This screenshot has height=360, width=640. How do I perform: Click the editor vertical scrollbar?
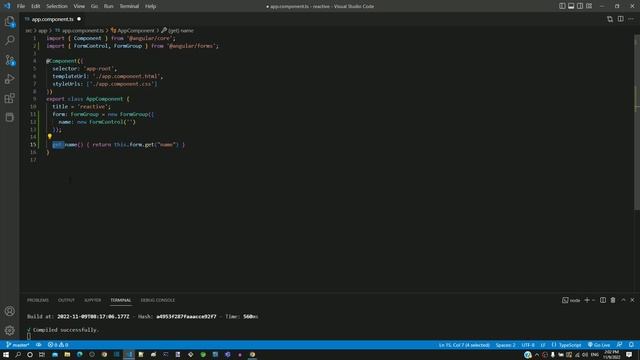(637, 122)
